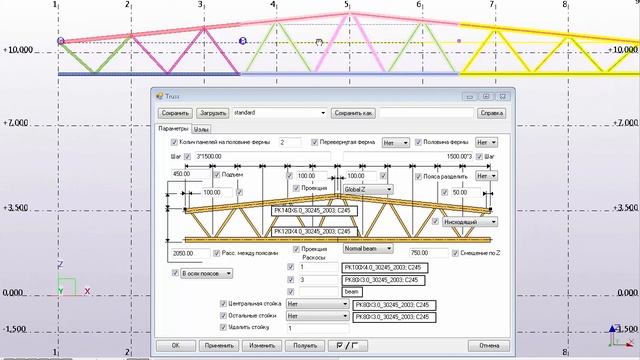The image size is (640, 360).
Task: Open the Перевернутая ферма dropdown
Action: (x=396, y=143)
